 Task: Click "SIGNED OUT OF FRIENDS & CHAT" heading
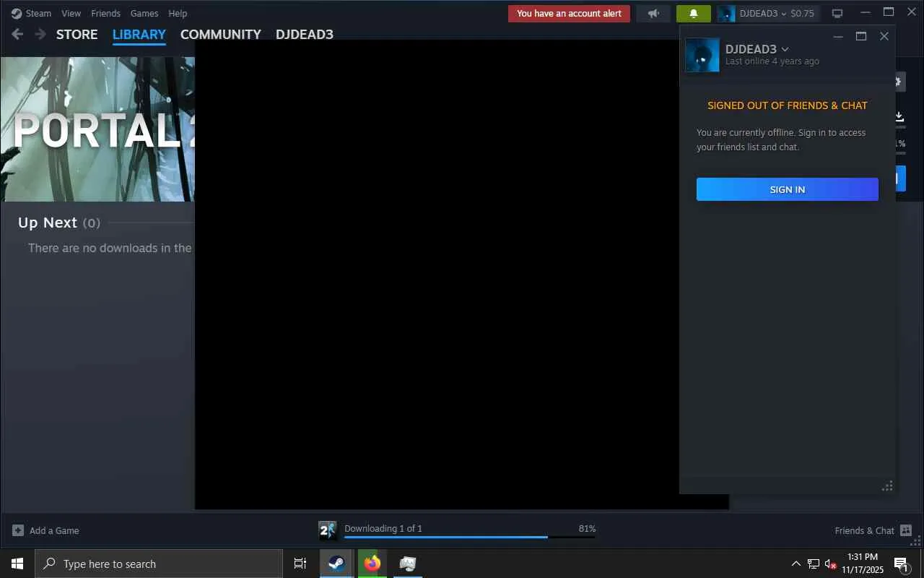point(788,105)
